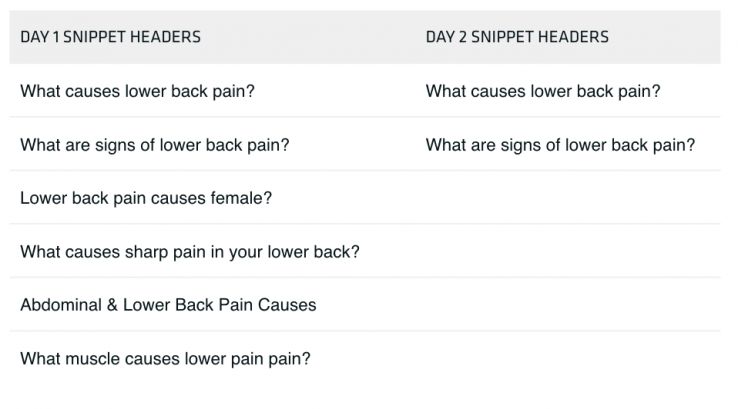Click the Day 2 Snippet Headers column header

(x=517, y=37)
